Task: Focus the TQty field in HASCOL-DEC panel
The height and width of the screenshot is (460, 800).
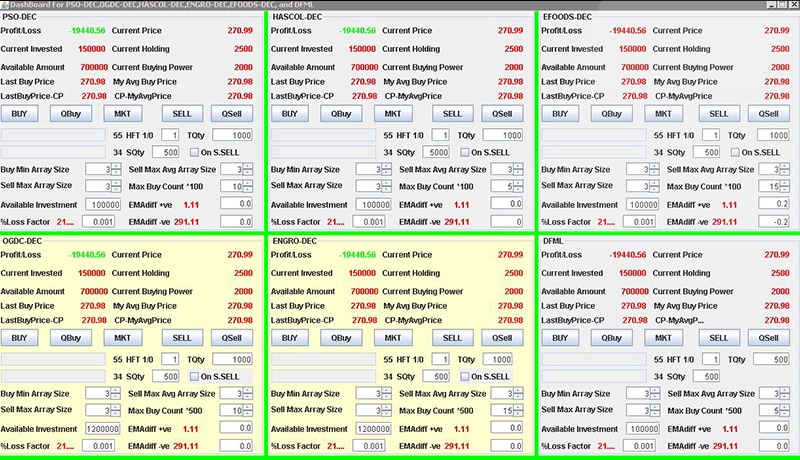Action: pos(502,135)
